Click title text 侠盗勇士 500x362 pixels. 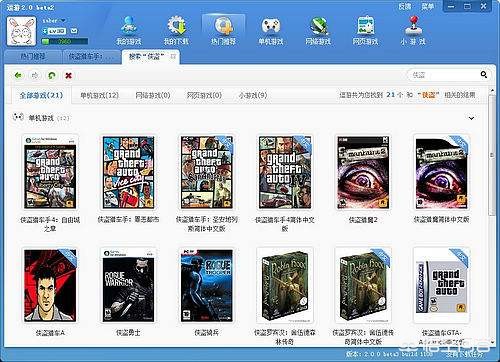(x=128, y=332)
